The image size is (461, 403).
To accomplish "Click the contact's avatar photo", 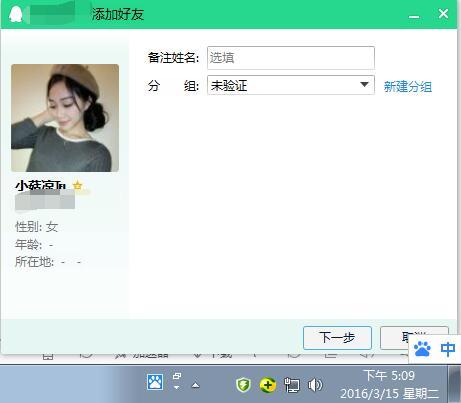I will 65,118.
